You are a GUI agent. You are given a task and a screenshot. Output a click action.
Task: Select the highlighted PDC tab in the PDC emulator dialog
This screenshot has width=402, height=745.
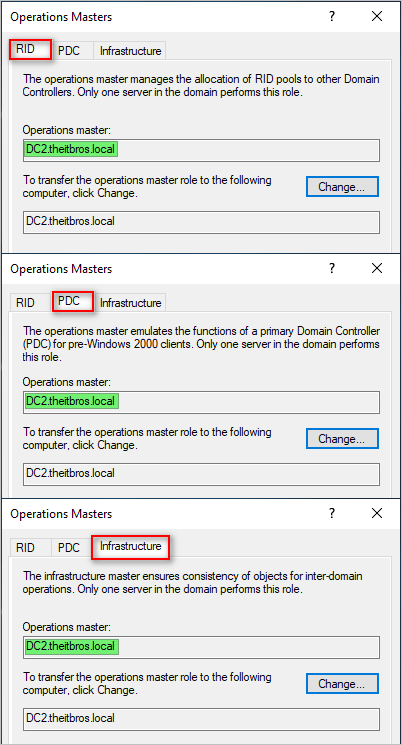tap(72, 301)
